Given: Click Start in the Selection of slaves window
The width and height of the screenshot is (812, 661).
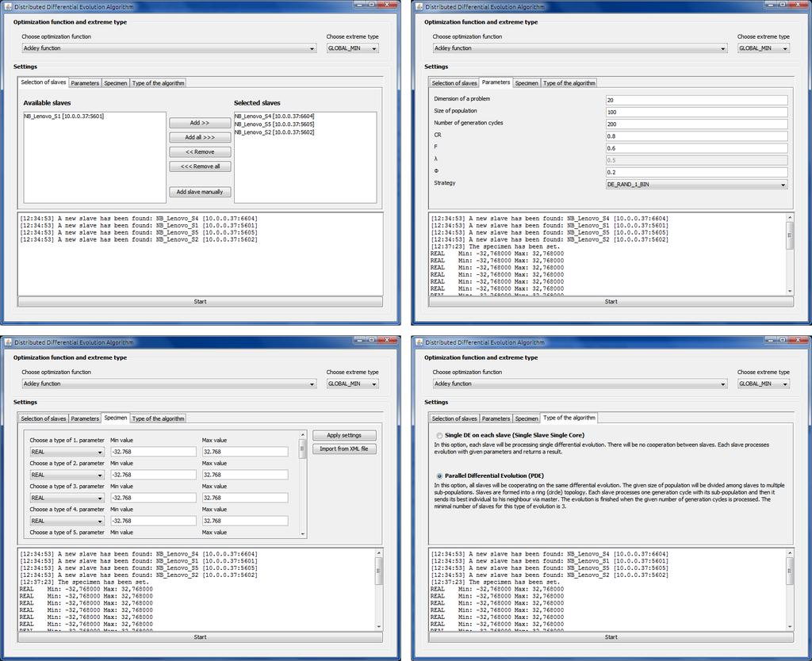Looking at the screenshot, I should tap(201, 301).
